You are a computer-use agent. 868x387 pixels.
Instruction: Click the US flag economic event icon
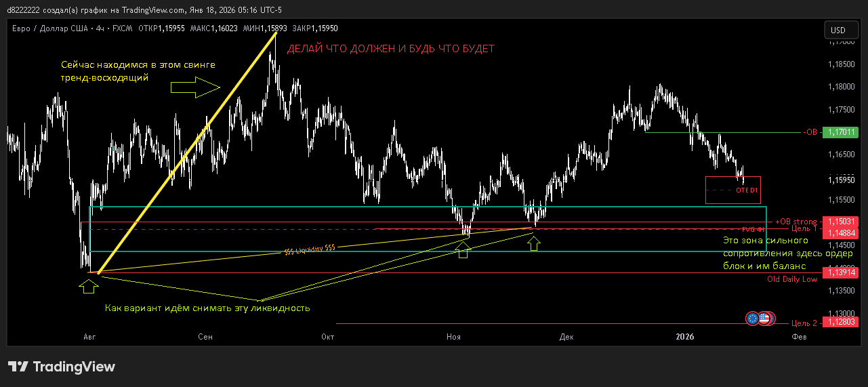tap(764, 318)
